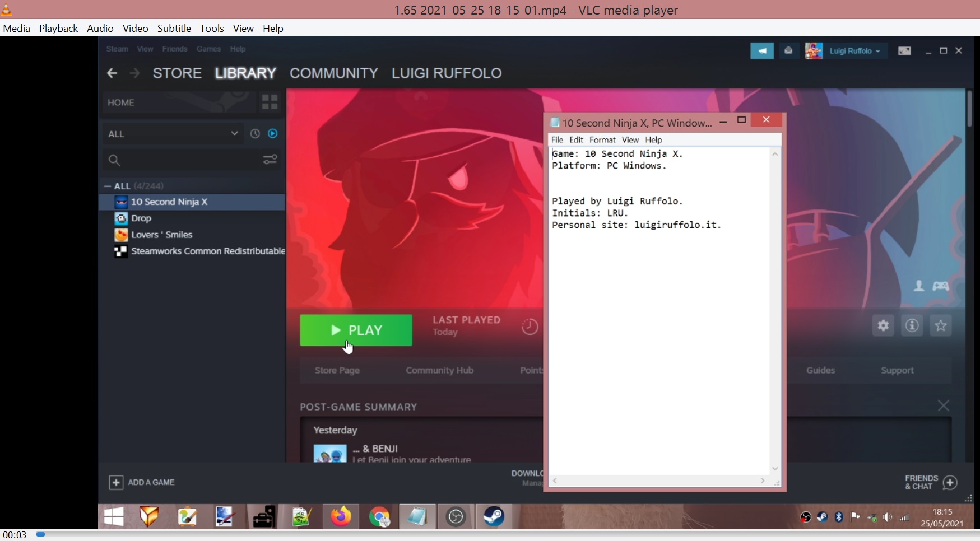The image size is (980, 541).
Task: Switch to the STORE tab
Action: coord(177,73)
